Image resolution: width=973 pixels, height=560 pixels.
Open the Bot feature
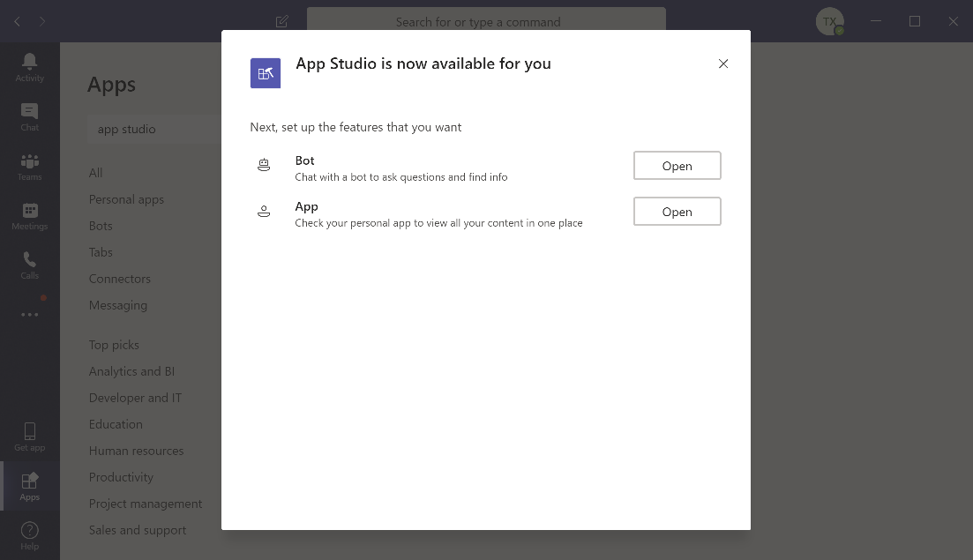click(677, 166)
